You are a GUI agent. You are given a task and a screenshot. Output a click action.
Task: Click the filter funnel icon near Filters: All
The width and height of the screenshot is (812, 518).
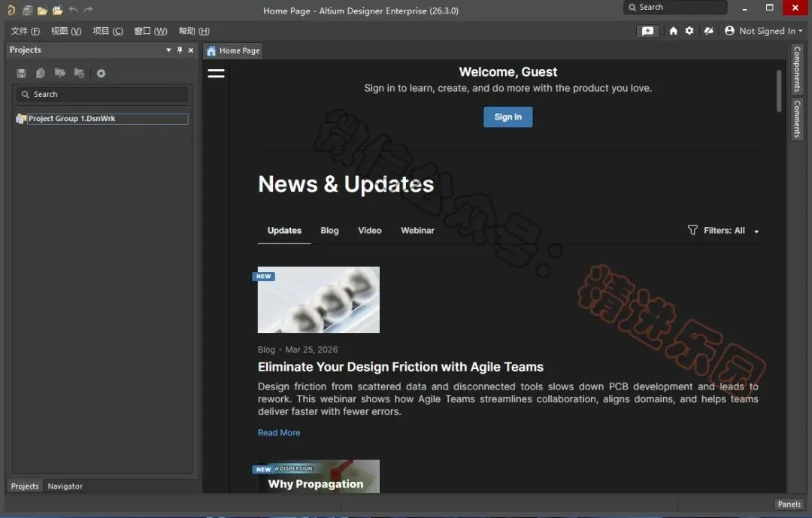(692, 229)
